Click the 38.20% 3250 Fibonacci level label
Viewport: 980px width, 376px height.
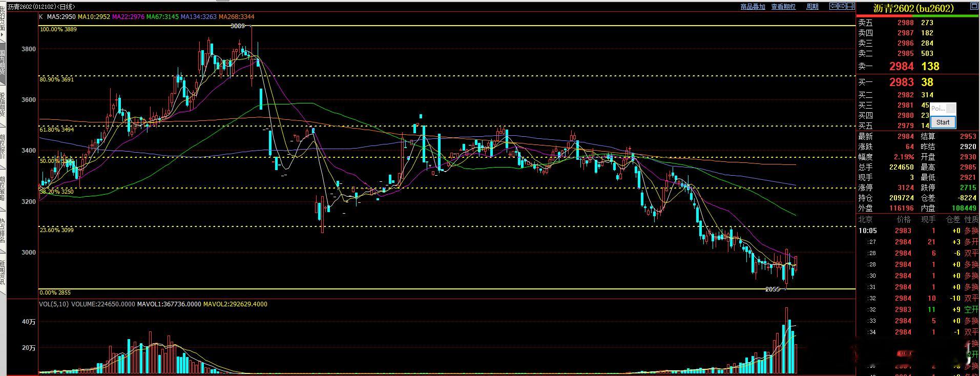pyautogui.click(x=57, y=192)
